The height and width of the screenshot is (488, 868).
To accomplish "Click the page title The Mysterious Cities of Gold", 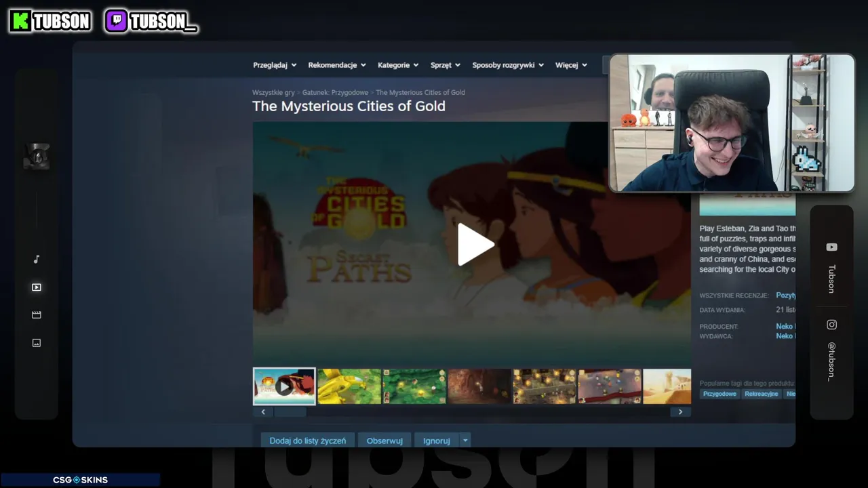I will (x=349, y=106).
